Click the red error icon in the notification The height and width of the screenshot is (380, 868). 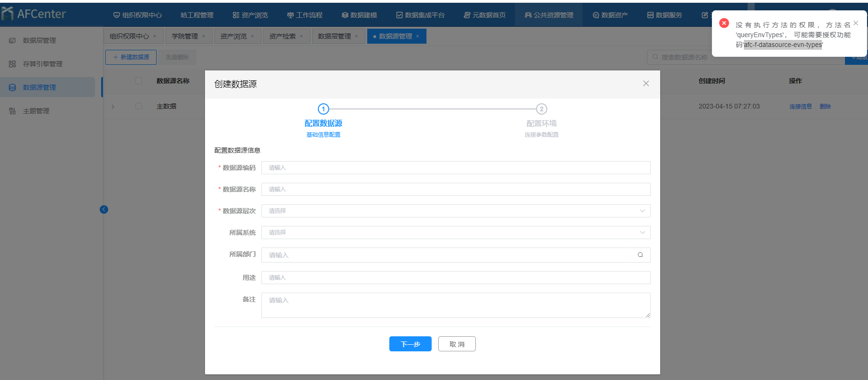(x=724, y=23)
